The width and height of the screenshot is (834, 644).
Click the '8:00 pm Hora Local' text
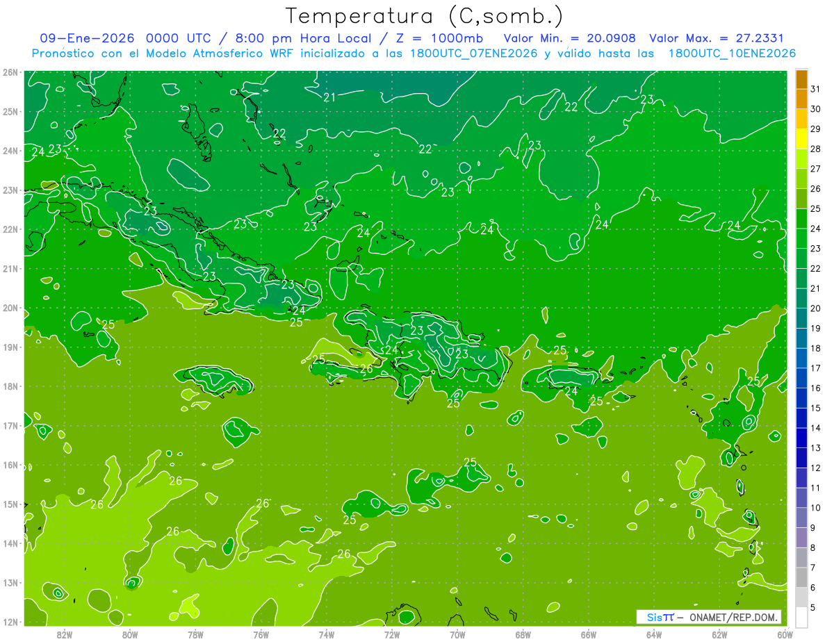tap(303, 38)
